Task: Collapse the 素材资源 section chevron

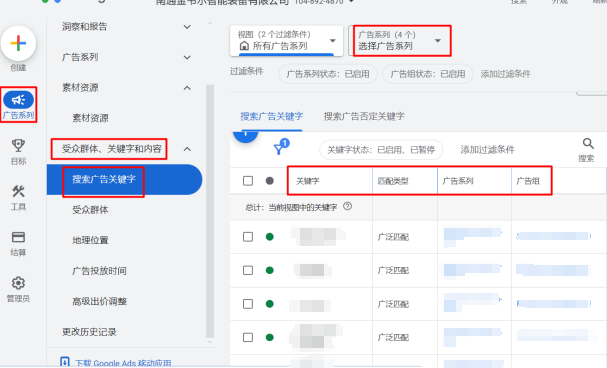Action: point(187,88)
